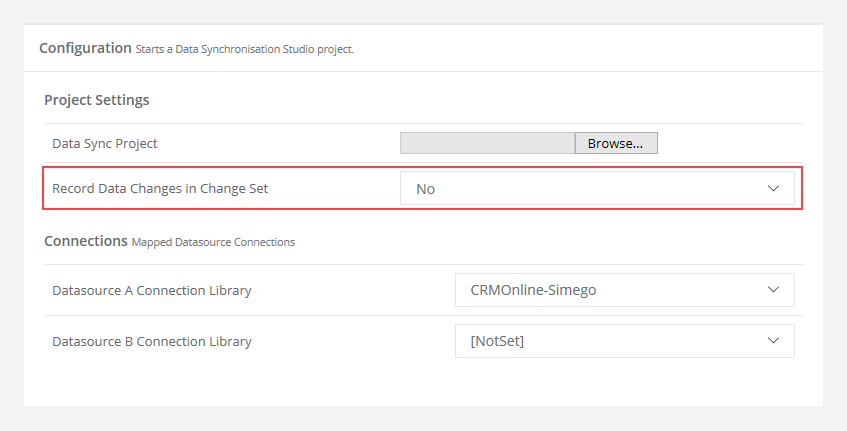847x431 pixels.
Task: Click the [NotSet] value text
Action: tap(497, 341)
